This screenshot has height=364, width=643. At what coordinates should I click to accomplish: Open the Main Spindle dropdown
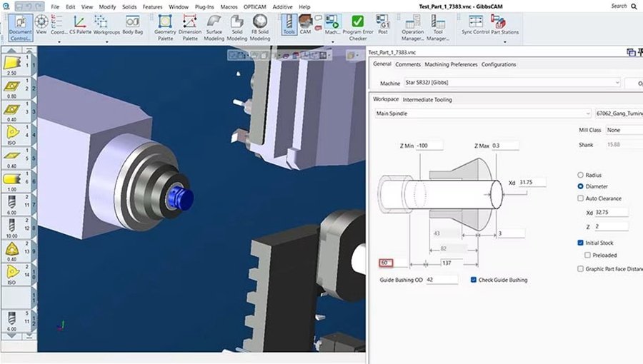click(x=483, y=113)
